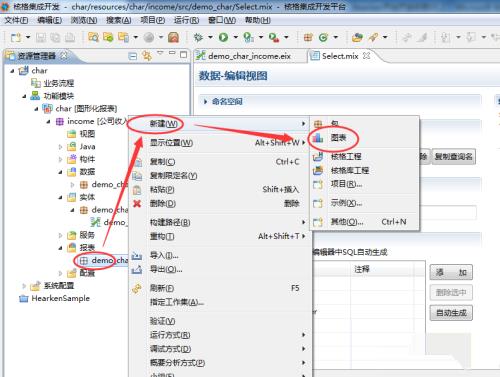Collapse all in resource explorer
This screenshot has width=500, height=377.
[x=133, y=56]
